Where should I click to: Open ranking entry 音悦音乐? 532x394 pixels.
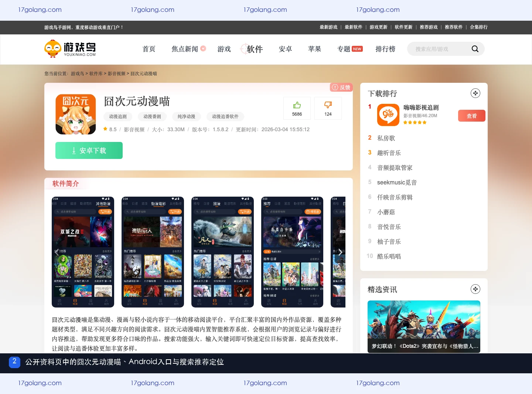click(389, 227)
